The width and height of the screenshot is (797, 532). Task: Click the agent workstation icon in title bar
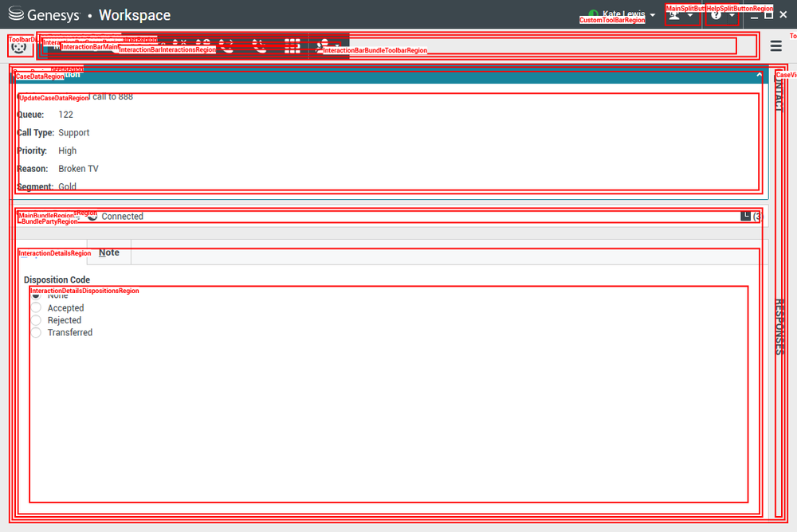tap(674, 15)
